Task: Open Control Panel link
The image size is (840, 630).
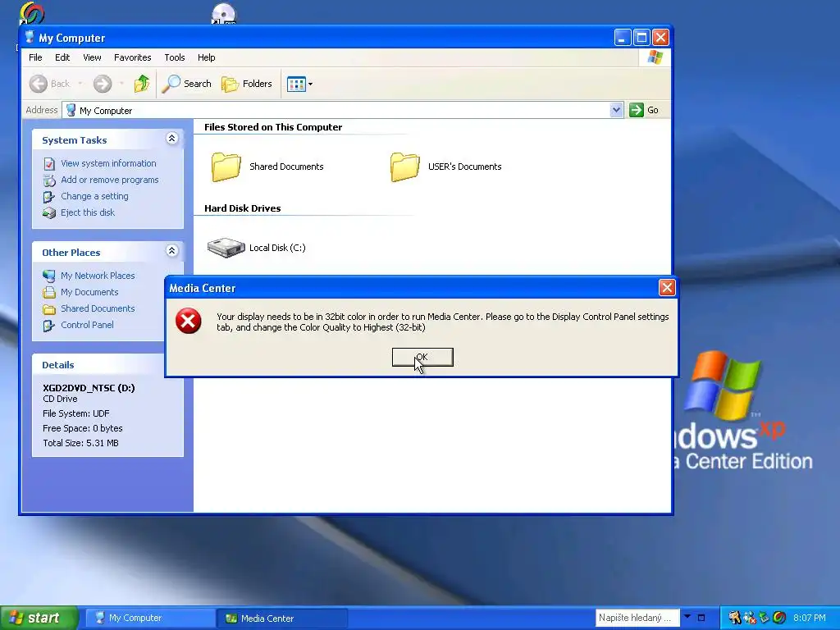Action: 87,325
